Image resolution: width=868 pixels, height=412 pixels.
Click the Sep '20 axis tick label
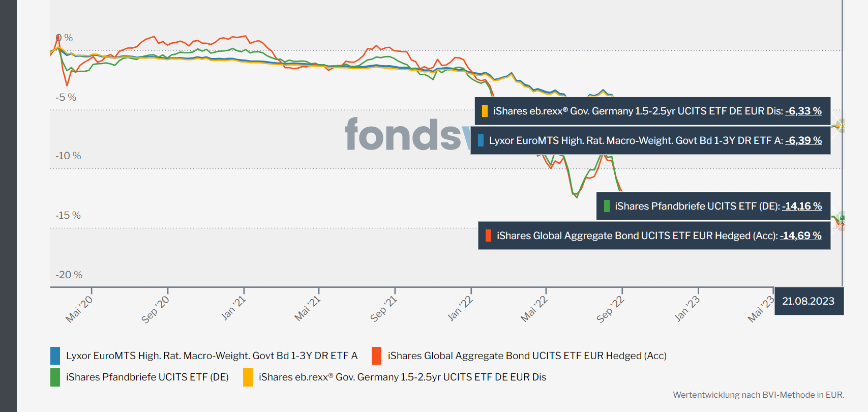point(155,309)
